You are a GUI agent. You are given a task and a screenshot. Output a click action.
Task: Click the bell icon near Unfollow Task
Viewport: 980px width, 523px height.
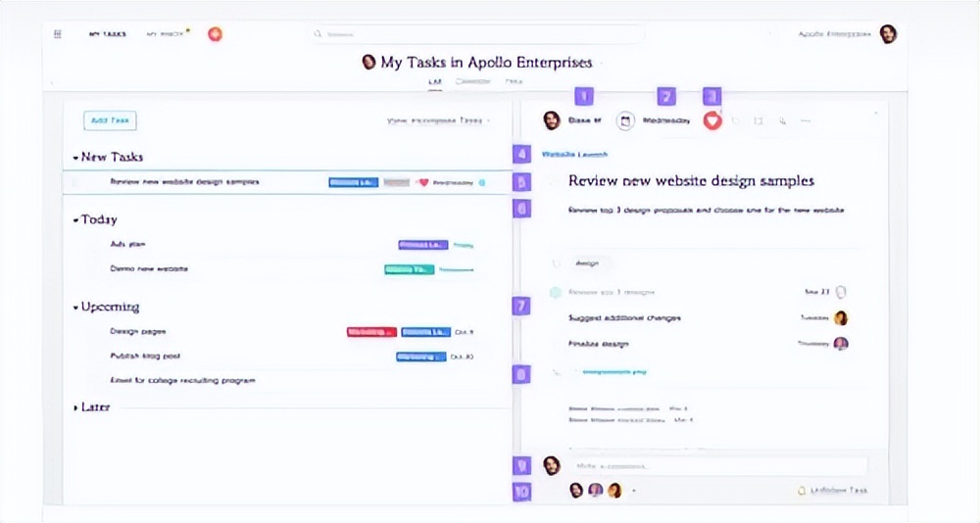(x=802, y=491)
